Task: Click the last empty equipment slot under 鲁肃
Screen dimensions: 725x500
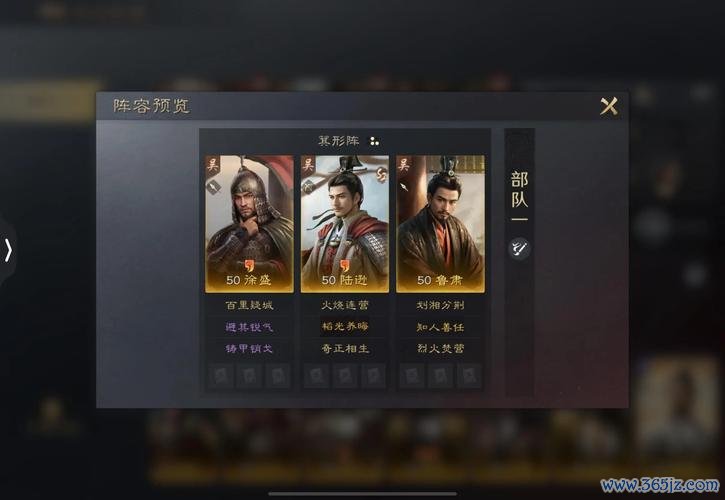Action: coord(469,376)
